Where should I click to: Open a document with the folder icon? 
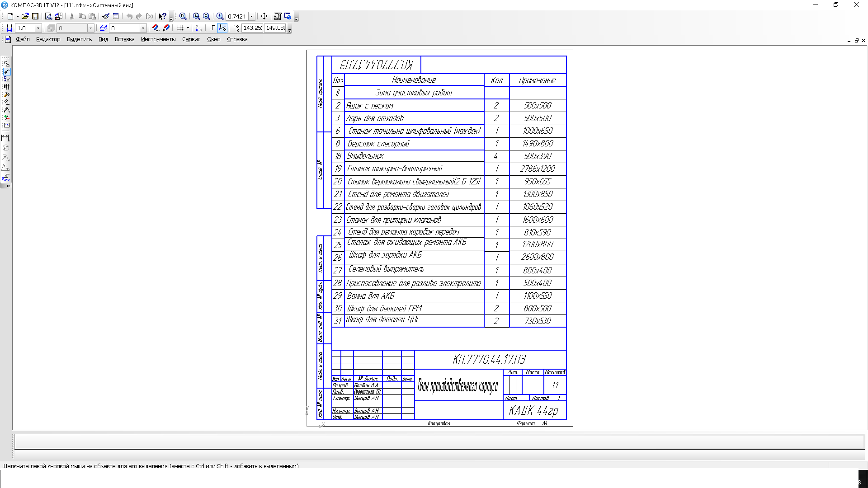tap(25, 16)
